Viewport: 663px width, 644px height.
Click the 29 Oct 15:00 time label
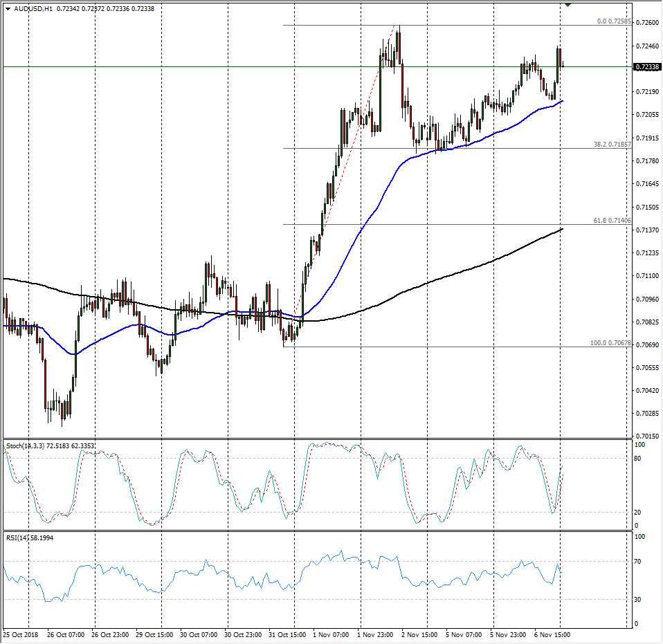[155, 634]
